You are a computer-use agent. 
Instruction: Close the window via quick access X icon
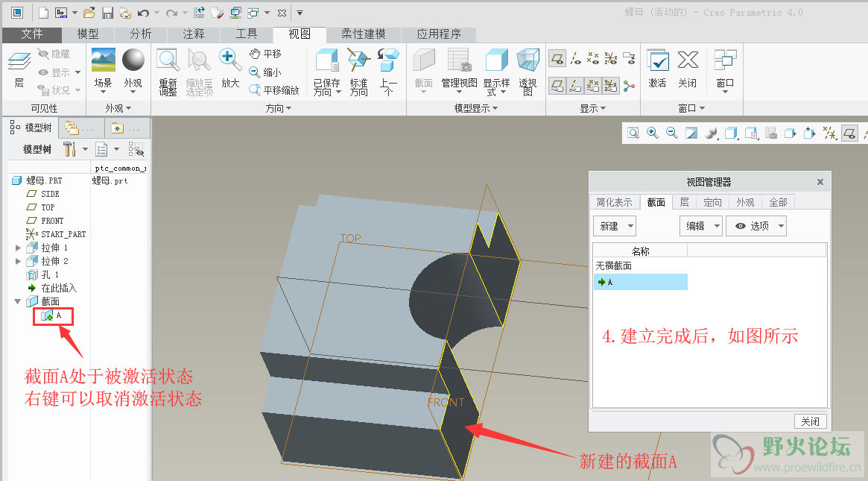pos(282,12)
